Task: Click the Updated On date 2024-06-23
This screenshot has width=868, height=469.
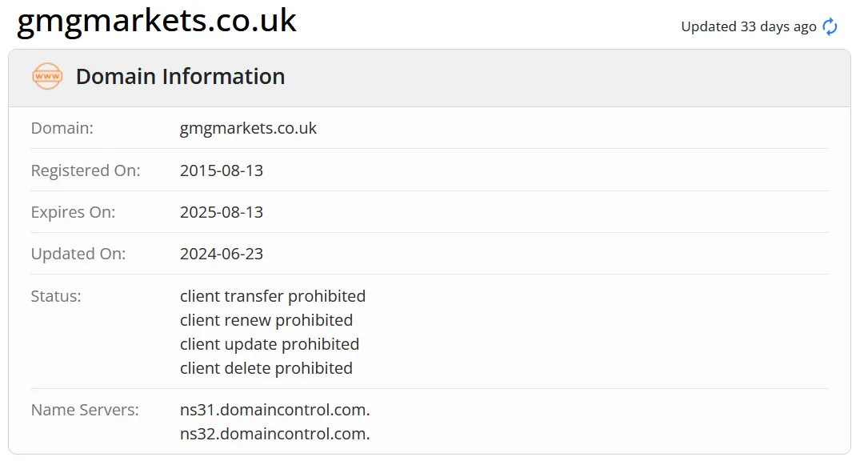Action: 222,254
